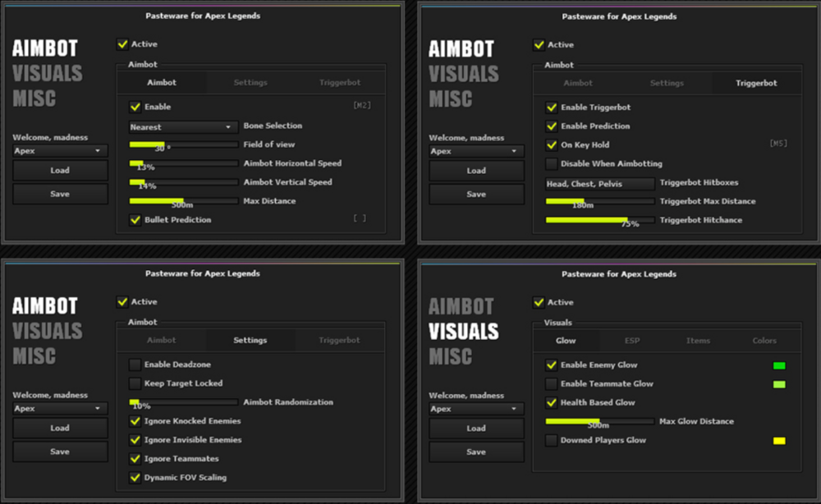Open the Enemy Glow green color swatch
Image resolution: width=821 pixels, height=504 pixels.
[x=779, y=365]
